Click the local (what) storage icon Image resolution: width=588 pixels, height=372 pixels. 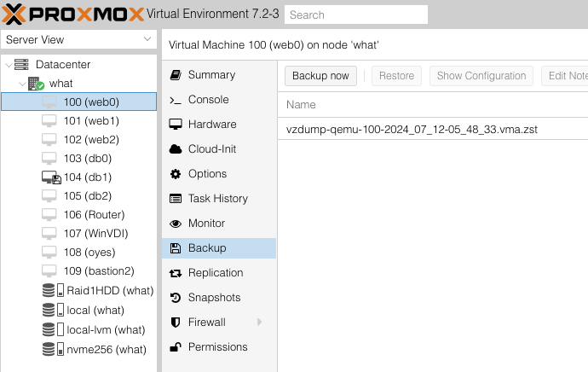click(x=53, y=310)
